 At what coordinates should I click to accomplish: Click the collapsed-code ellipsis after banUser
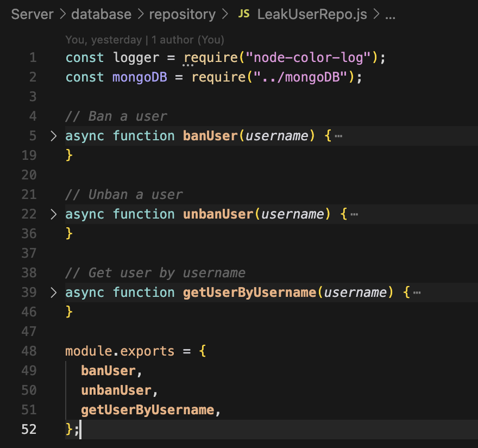click(338, 136)
